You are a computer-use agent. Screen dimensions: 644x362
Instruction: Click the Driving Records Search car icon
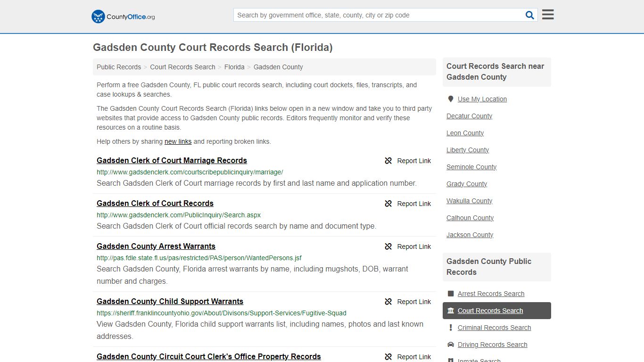[x=451, y=345]
